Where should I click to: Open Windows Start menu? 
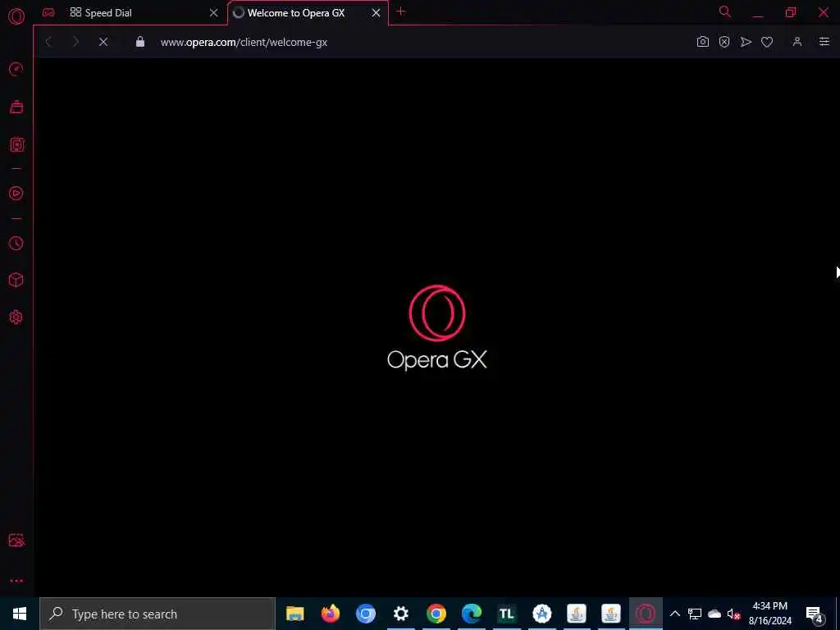20,614
